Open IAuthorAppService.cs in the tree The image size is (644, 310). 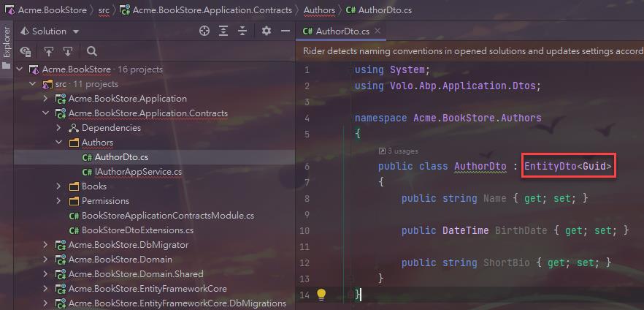tap(137, 172)
